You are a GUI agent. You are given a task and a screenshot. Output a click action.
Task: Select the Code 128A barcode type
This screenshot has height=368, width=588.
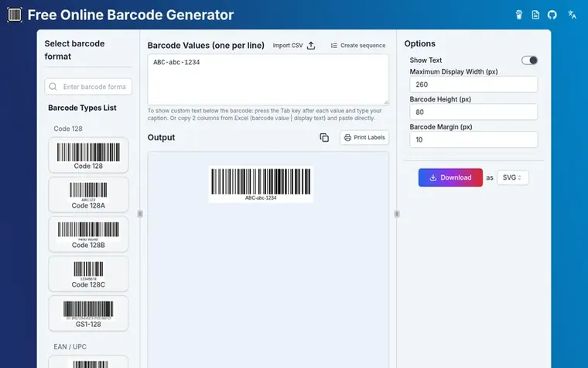[x=88, y=195]
